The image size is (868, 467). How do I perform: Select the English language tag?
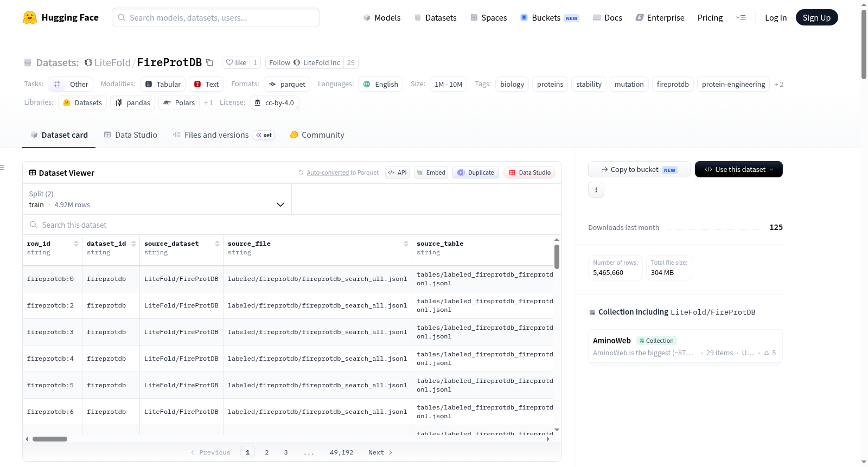380,84
